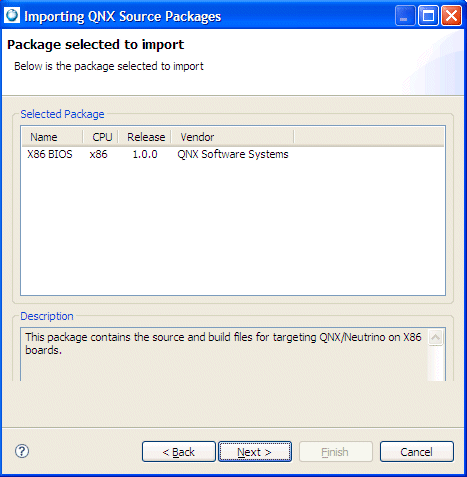Viewport: 467px width, 477px height.
Task: Click the disabled Finish button
Action: coord(335,452)
